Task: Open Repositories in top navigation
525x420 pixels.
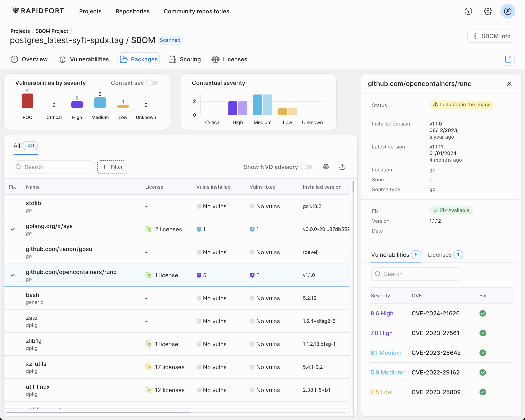Action: pyautogui.click(x=132, y=11)
